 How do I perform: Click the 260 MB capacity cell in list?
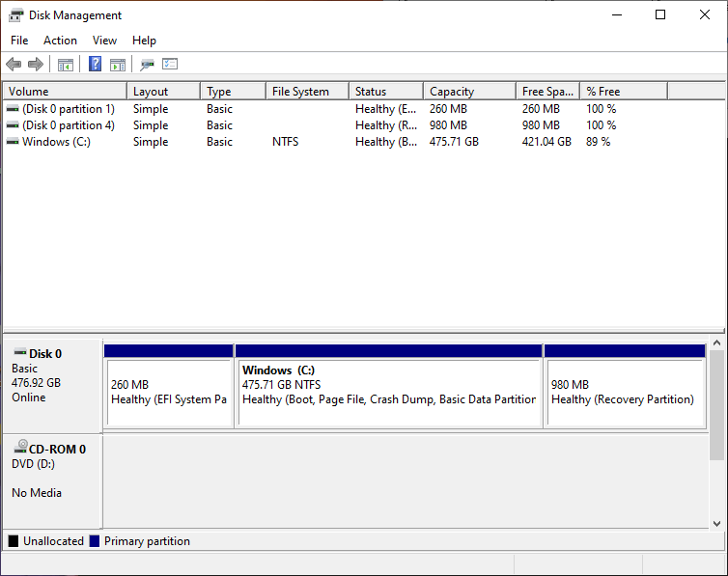click(x=448, y=109)
